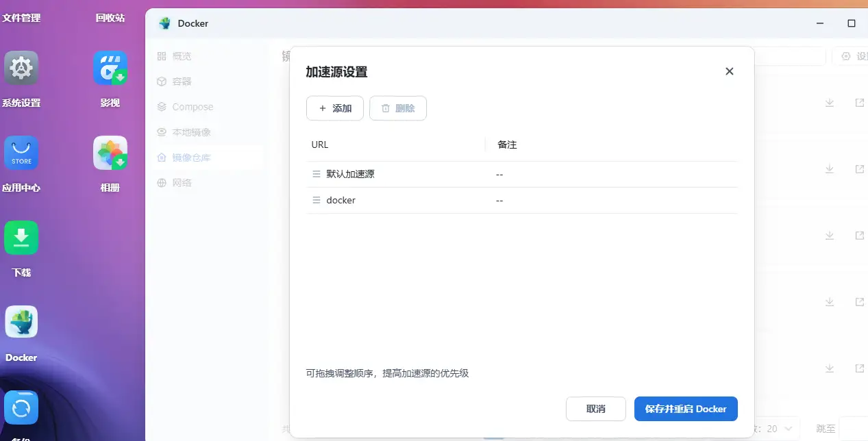Click the drag handle beside docker entry
The height and width of the screenshot is (441, 868).
click(x=315, y=200)
